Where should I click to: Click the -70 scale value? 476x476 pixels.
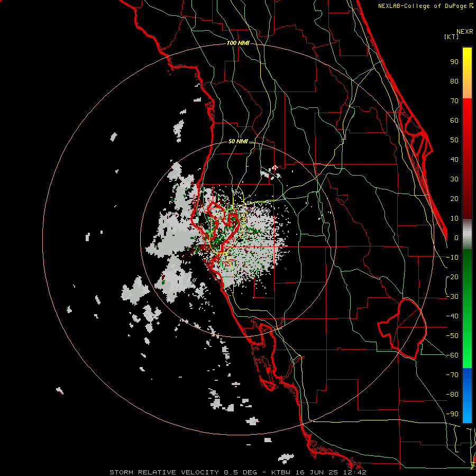452,375
